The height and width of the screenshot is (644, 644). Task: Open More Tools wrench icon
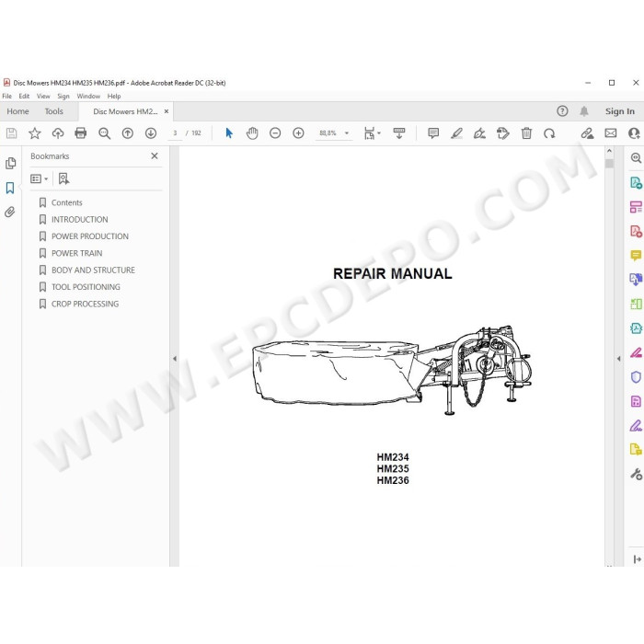(x=637, y=474)
